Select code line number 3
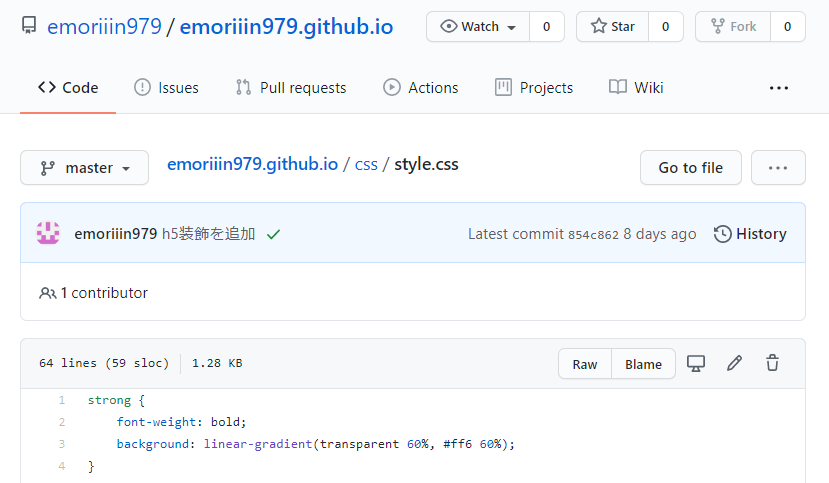The height and width of the screenshot is (483, 829). [x=62, y=444]
